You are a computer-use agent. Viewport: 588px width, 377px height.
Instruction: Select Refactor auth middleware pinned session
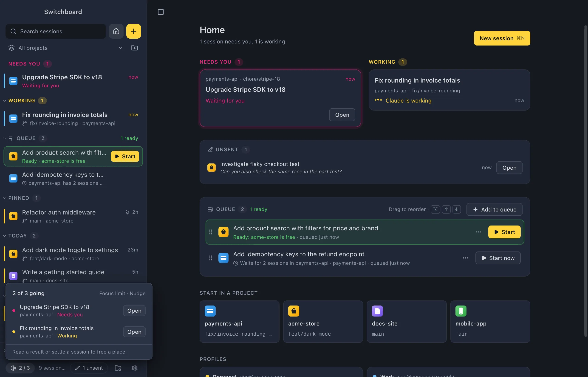[73, 216]
